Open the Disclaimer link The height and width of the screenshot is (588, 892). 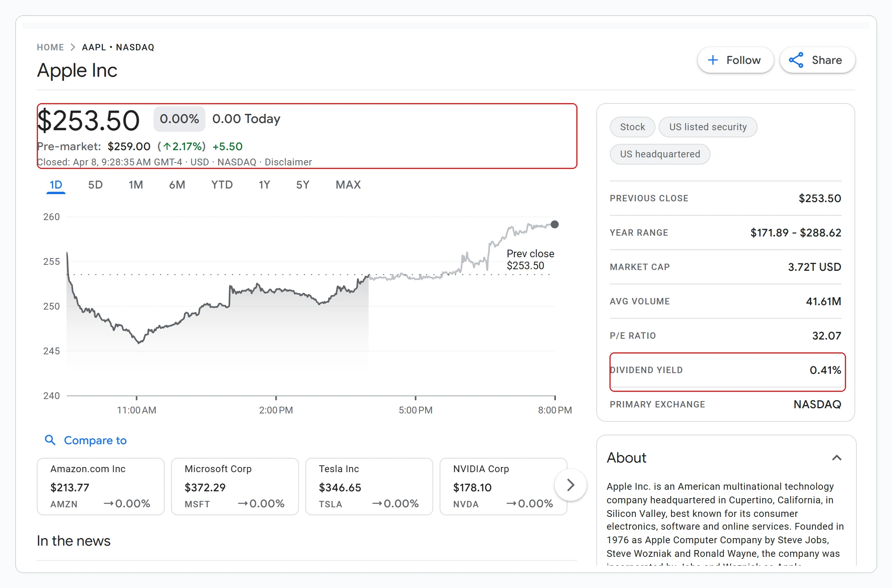pyautogui.click(x=289, y=162)
